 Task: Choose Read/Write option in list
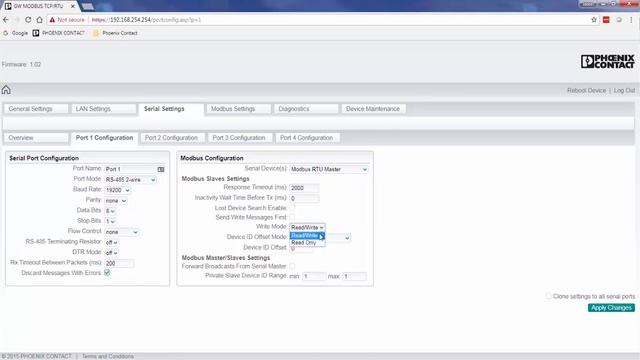(x=307, y=236)
